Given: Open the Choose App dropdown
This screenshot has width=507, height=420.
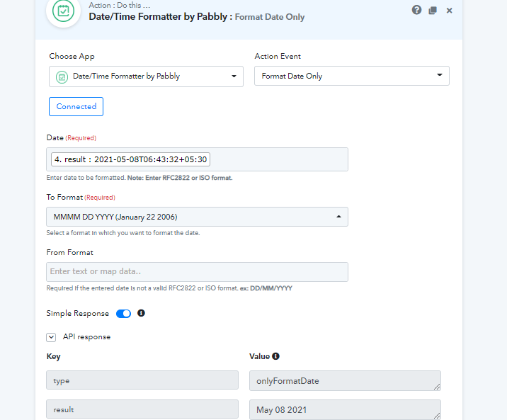Looking at the screenshot, I should [146, 76].
